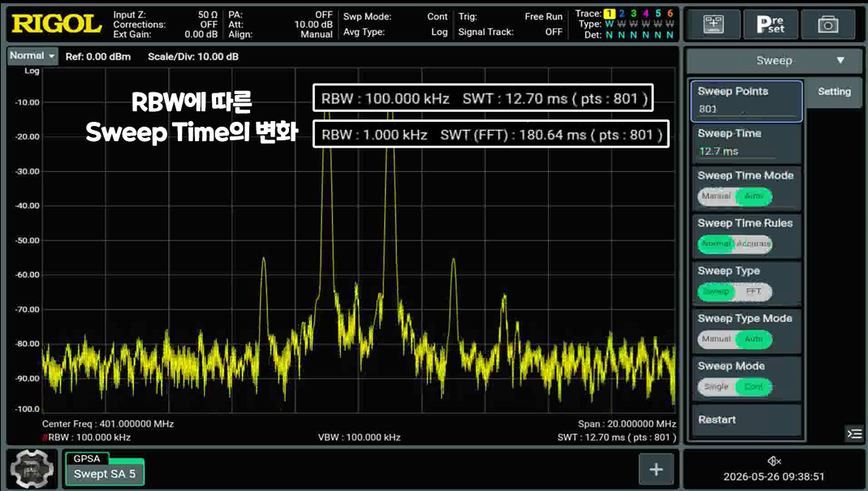Toggle Sweep Time Rules Normal/Accurate switch

pyautogui.click(x=735, y=243)
